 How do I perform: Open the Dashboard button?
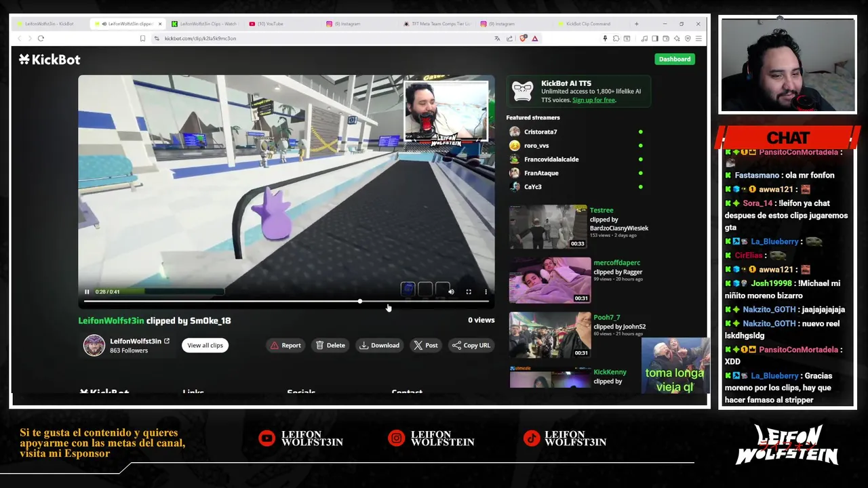675,59
